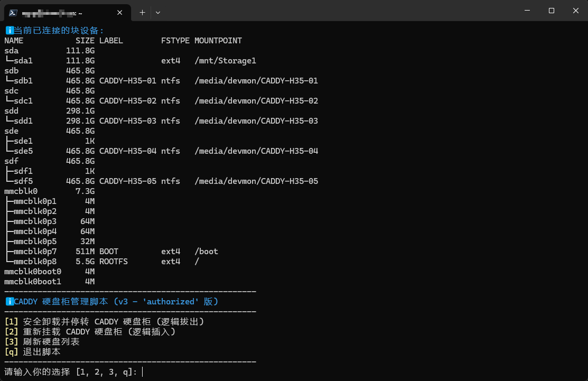
Task: Close the current terminal tab
Action: 121,12
